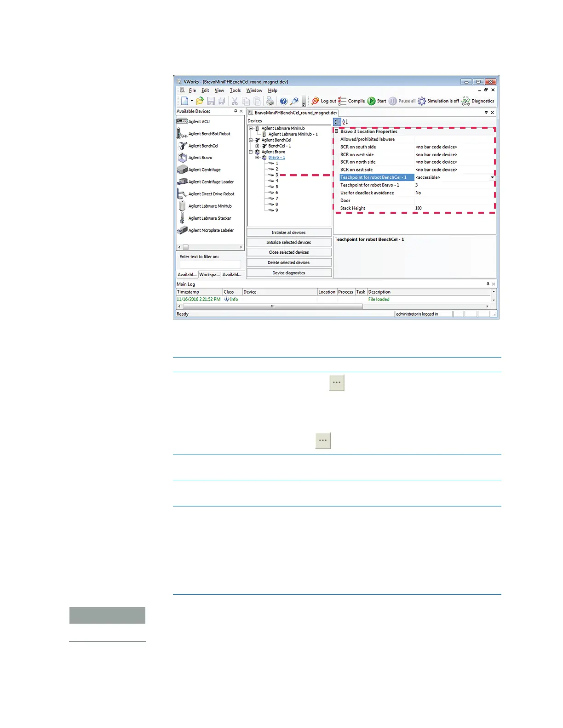Select Agilent Labware MiniHub in Available Devices
The width and height of the screenshot is (563, 728).
tap(204, 206)
